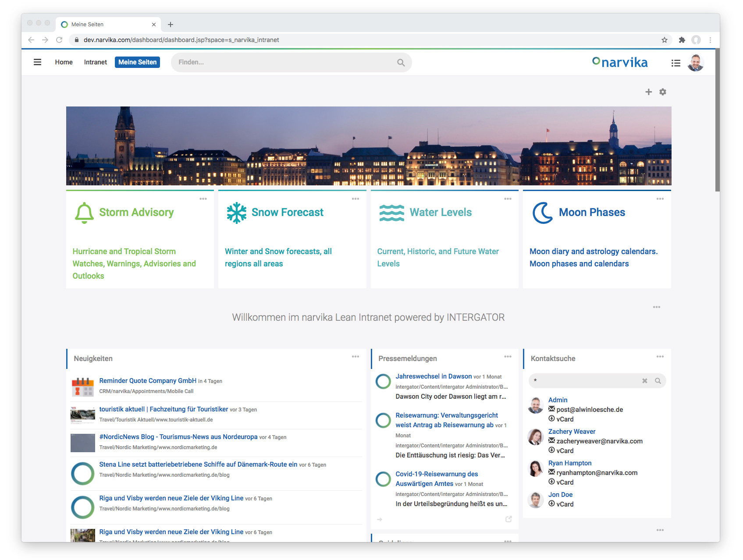This screenshot has height=560, width=743.
Task: Open touristik aktuell Fachzeitung article
Action: pos(164,409)
